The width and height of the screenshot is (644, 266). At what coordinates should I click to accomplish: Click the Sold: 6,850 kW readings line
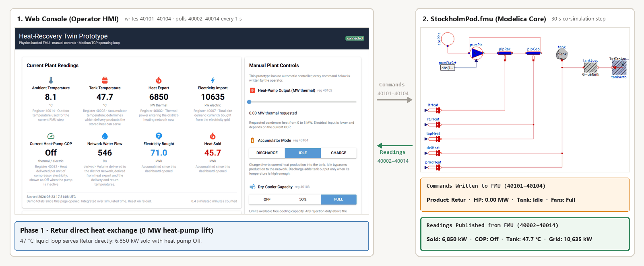click(x=509, y=239)
